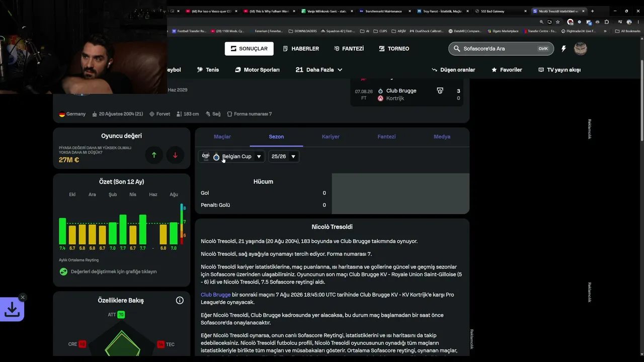Select the Ağu rating bar showing 7.0
Image resolution: width=644 pixels, height=362 pixels.
(x=174, y=233)
